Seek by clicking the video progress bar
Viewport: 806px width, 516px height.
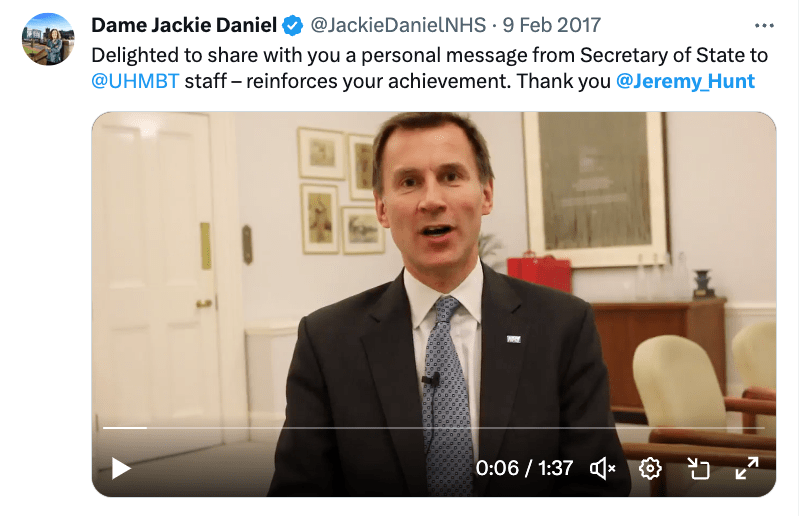tap(450, 428)
